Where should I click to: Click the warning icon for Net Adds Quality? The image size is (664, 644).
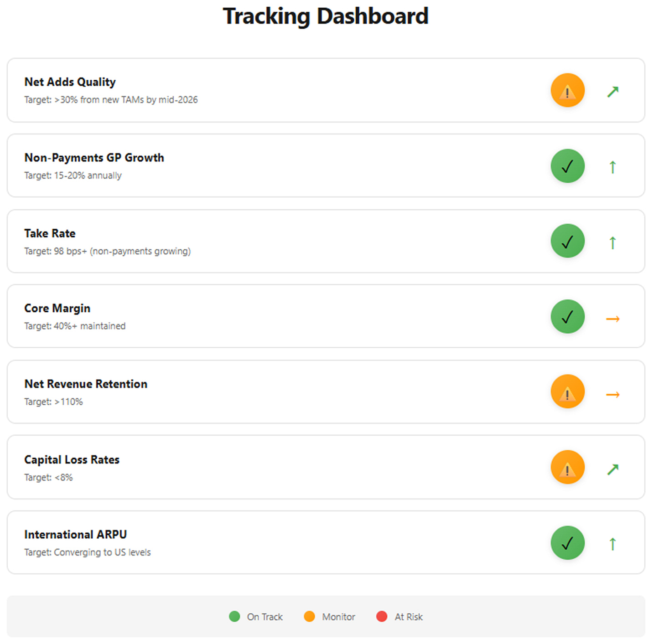567,90
